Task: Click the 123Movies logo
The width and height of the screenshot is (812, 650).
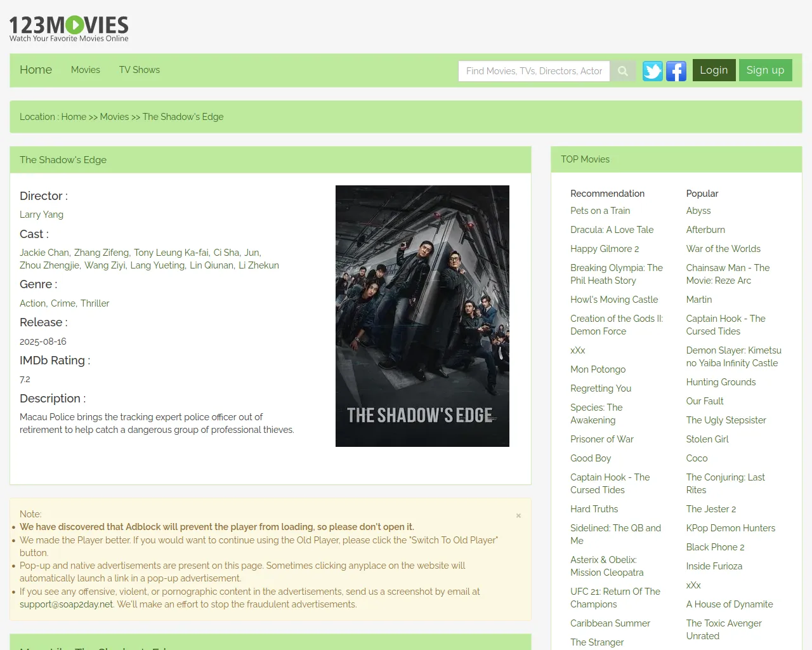Action: 69,29
